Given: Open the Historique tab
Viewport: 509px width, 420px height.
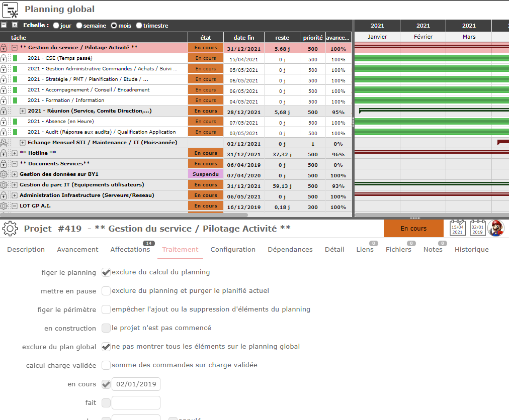Looking at the screenshot, I should (x=471, y=250).
